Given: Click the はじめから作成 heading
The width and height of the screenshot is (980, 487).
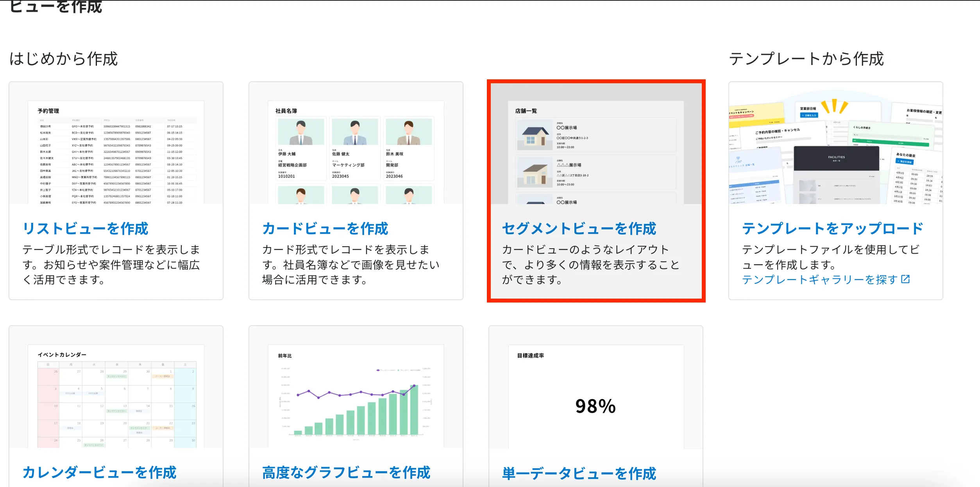Looking at the screenshot, I should coord(63,59).
